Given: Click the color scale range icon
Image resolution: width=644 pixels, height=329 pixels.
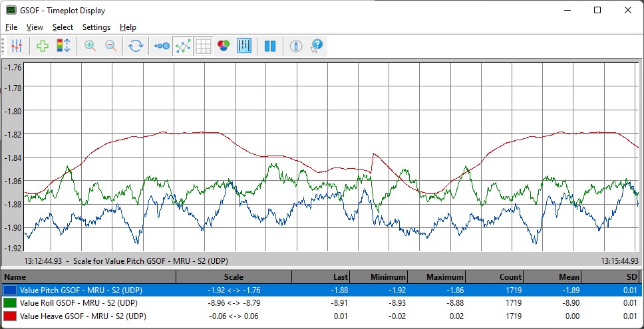Looking at the screenshot, I should point(63,46).
